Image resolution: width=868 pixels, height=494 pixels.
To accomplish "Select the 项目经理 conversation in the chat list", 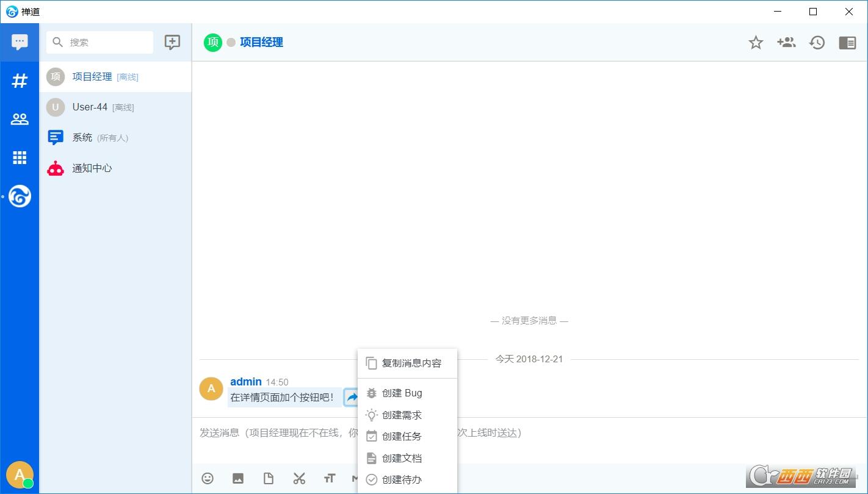I will click(x=115, y=77).
